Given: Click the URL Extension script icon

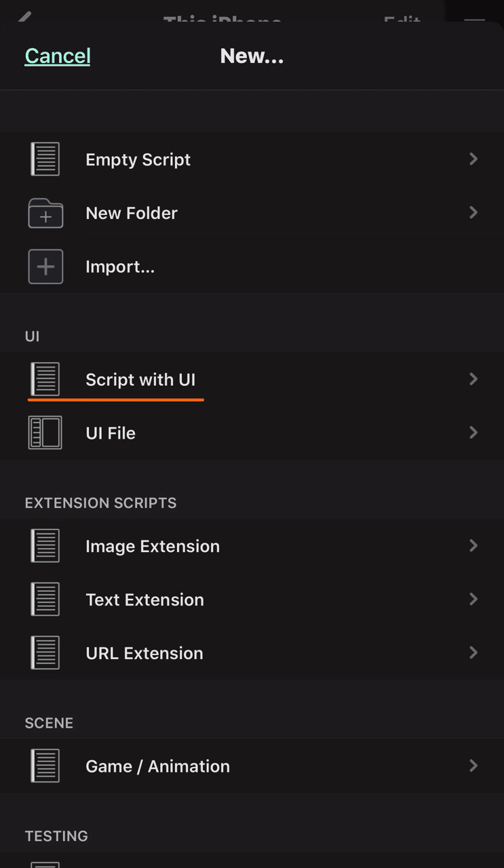Looking at the screenshot, I should [x=45, y=653].
